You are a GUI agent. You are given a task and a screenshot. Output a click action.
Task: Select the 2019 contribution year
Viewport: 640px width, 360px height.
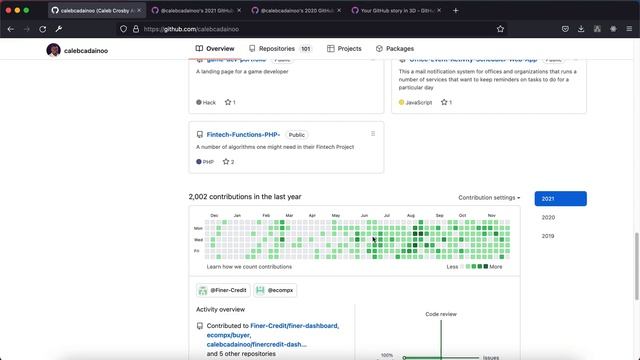(x=548, y=236)
